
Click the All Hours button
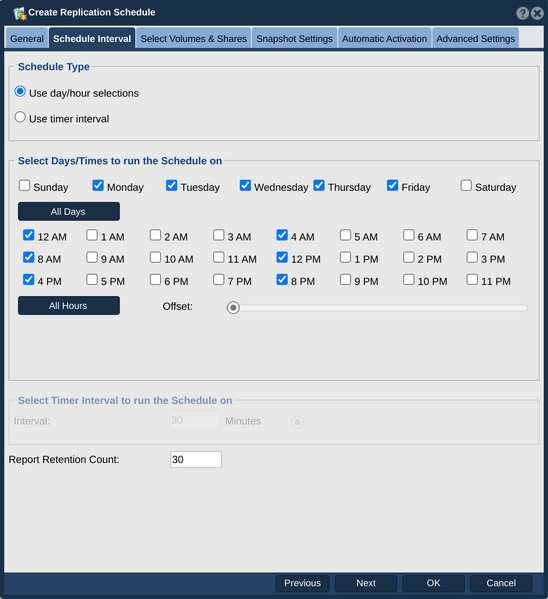[69, 306]
